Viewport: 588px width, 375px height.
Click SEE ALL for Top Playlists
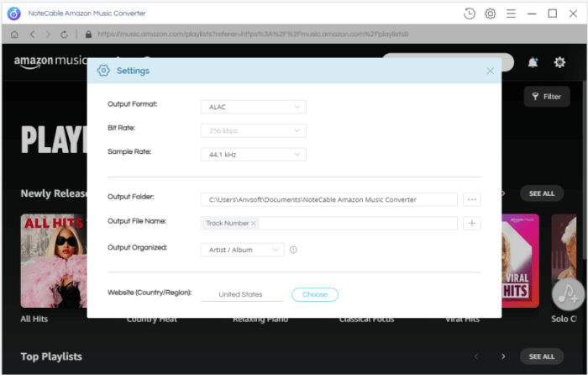[542, 357]
